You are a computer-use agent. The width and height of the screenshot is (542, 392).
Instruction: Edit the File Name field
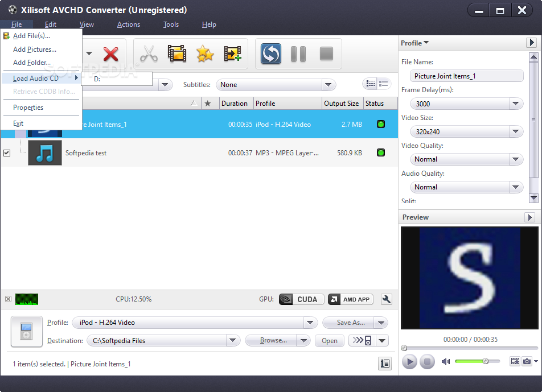[x=466, y=76]
